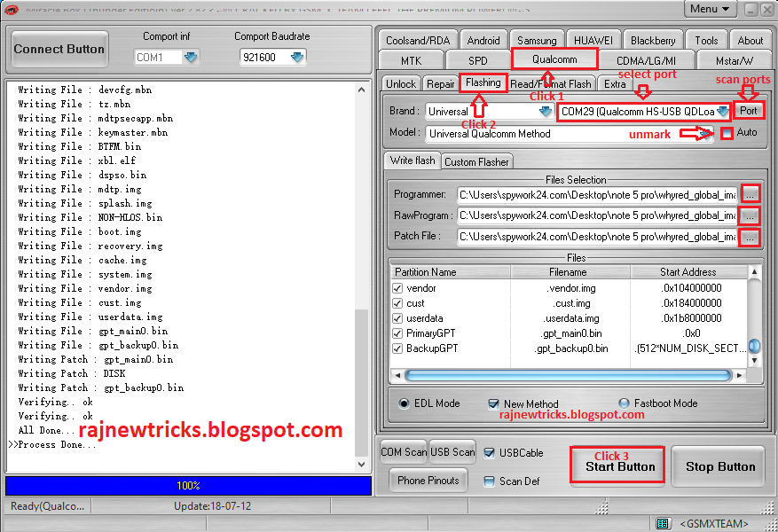Screen dimensions: 778x532
Task: Click the Partition Name column header
Action: pos(451,272)
